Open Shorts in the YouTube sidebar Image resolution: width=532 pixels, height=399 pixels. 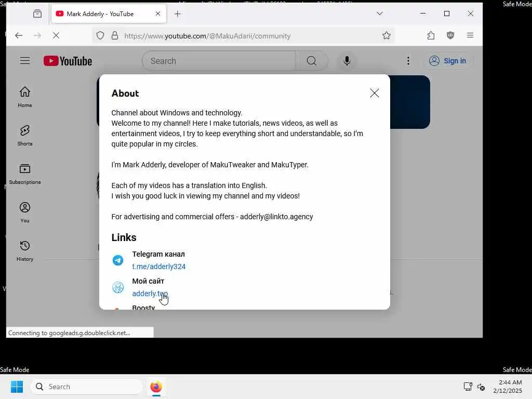tap(25, 136)
